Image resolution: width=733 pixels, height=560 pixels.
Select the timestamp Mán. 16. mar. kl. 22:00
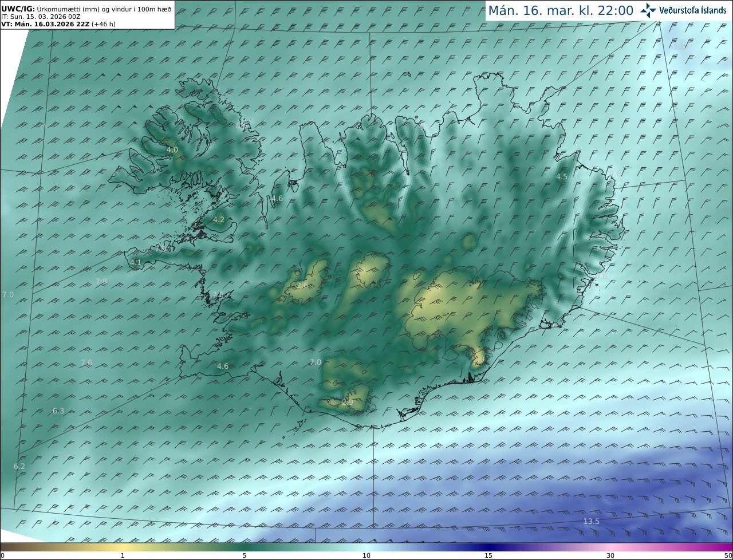561,10
